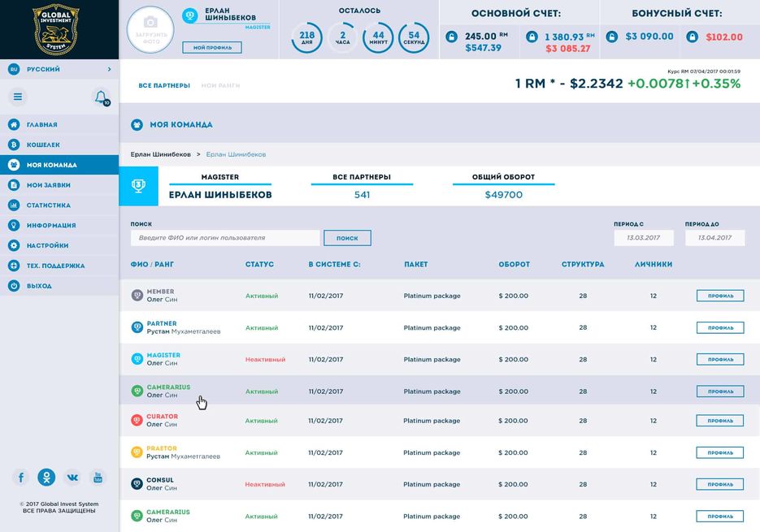Click the Моя команда section header icon
Screen dimensions: 760x532
click(x=137, y=124)
